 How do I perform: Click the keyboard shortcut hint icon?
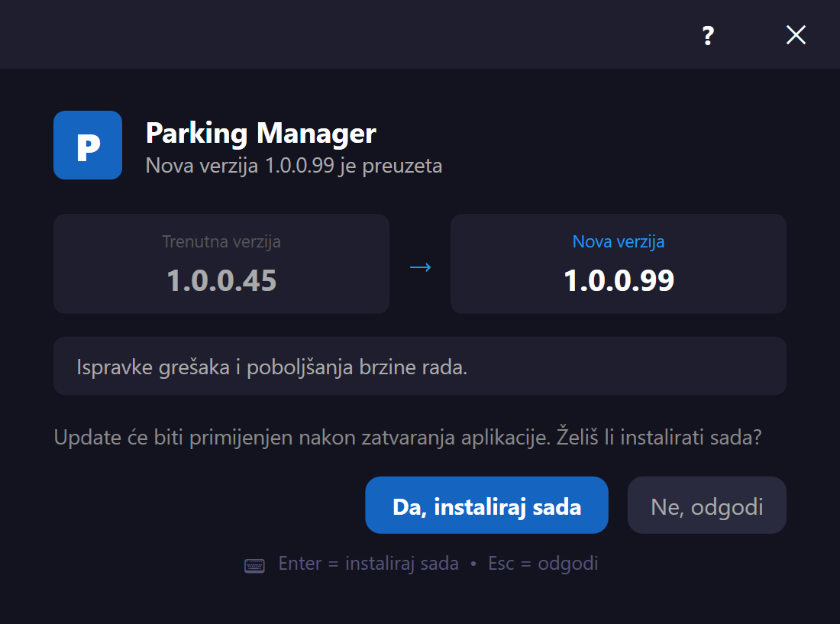tap(254, 565)
